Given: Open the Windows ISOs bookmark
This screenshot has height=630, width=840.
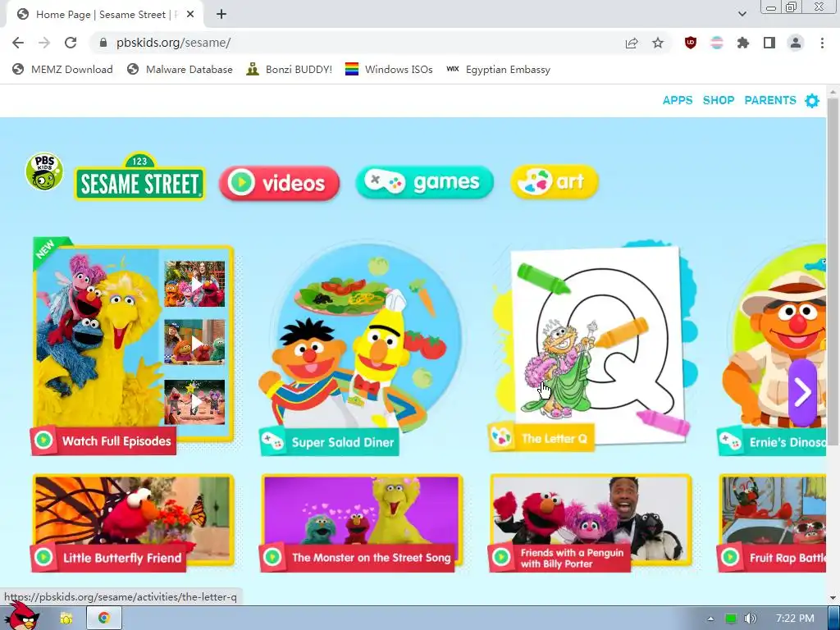Looking at the screenshot, I should click(x=389, y=70).
